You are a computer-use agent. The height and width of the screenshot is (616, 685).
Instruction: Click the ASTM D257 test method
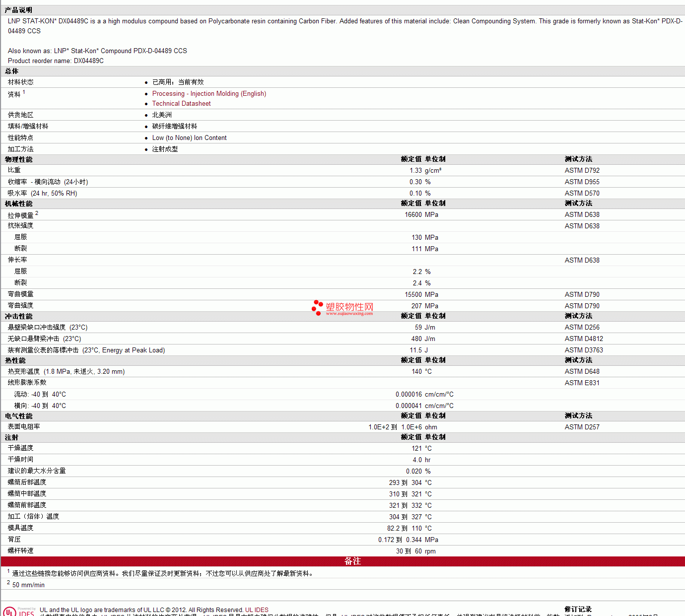[582, 427]
